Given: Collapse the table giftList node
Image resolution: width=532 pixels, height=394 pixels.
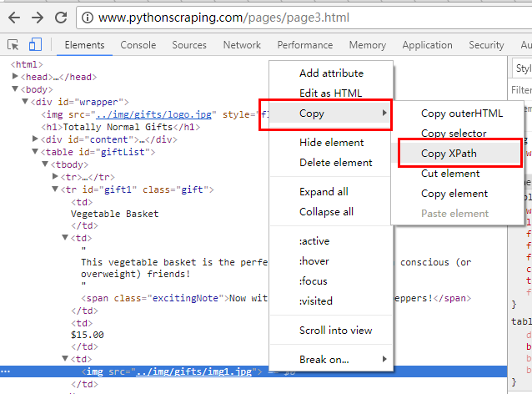Looking at the screenshot, I should (x=35, y=151).
